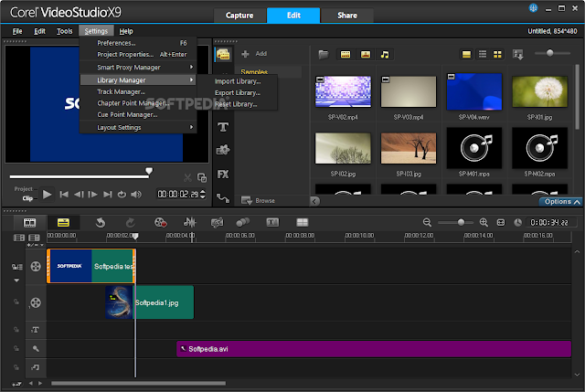Screen dimensions: 585x392
Task: Expand the track options down arrow
Action: pyautogui.click(x=16, y=281)
